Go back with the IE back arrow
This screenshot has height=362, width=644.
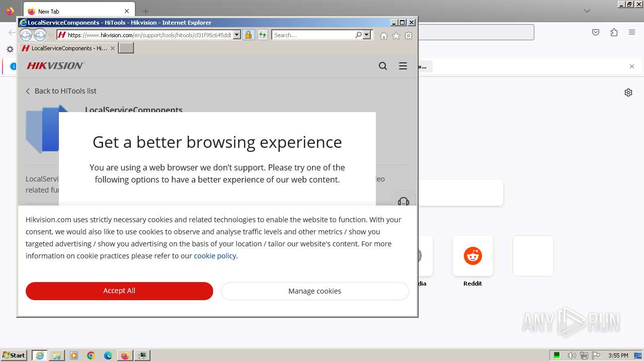(26, 35)
